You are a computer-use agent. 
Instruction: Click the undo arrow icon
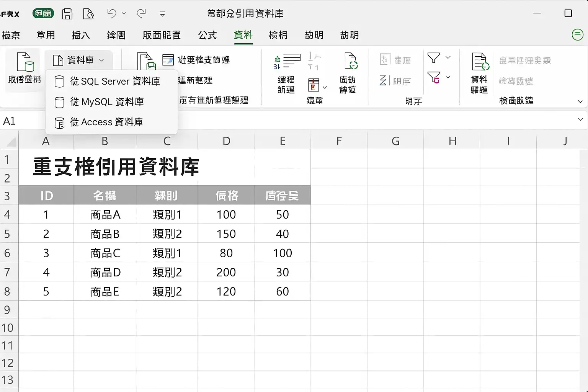[112, 13]
